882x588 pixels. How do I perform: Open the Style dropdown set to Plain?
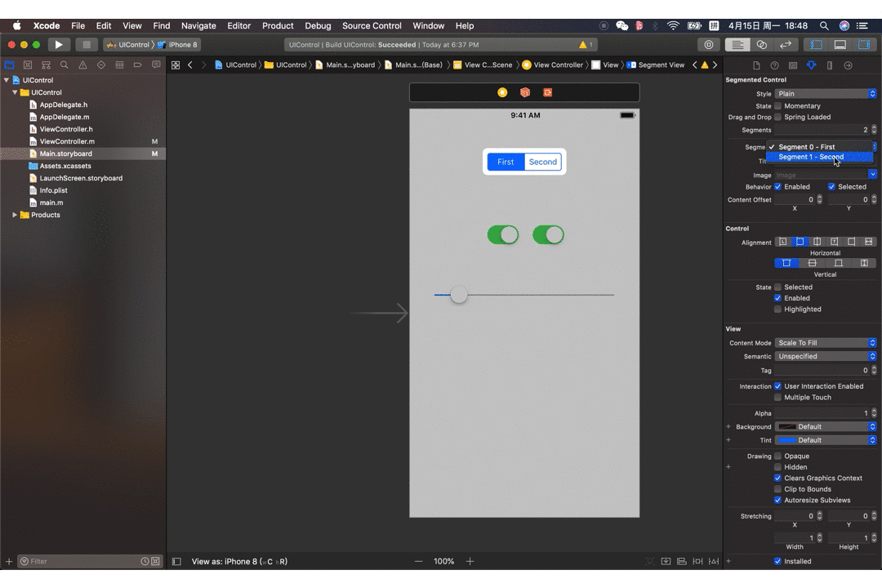pyautogui.click(x=825, y=93)
